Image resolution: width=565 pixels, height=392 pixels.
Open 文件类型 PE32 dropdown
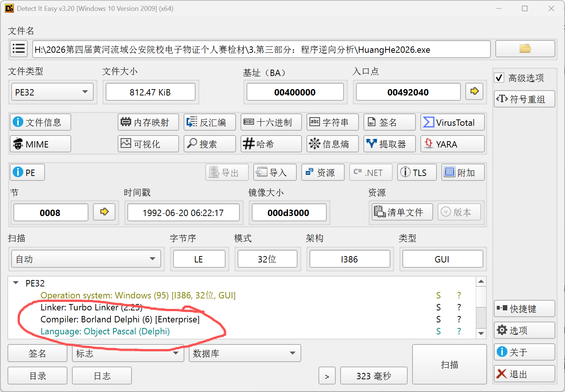[x=52, y=92]
